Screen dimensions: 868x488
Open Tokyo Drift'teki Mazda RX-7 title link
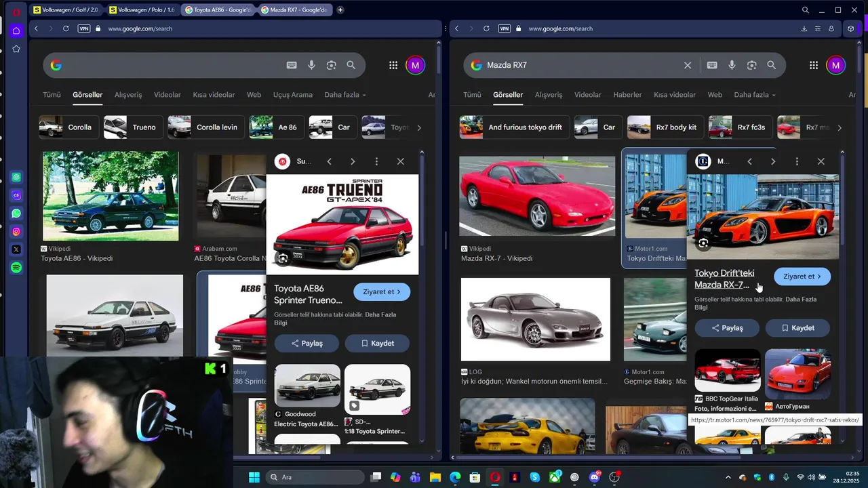click(724, 279)
